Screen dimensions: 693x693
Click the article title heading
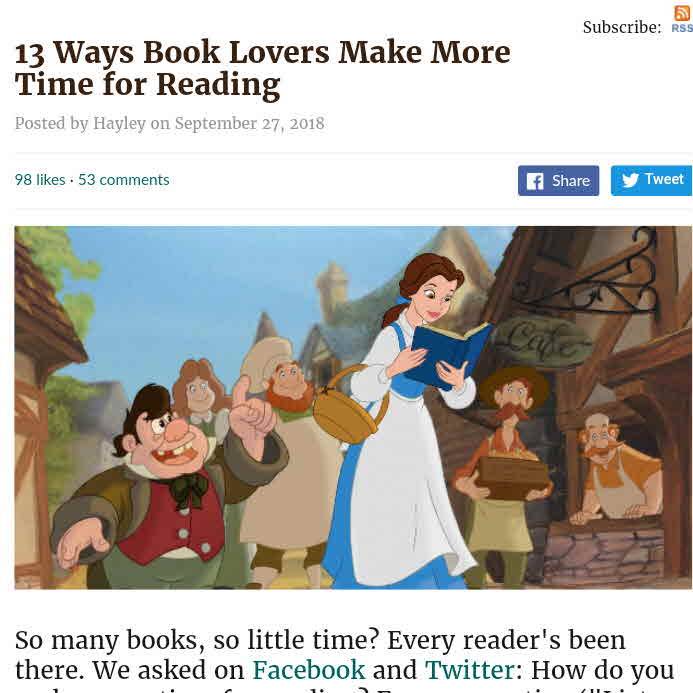pos(263,68)
